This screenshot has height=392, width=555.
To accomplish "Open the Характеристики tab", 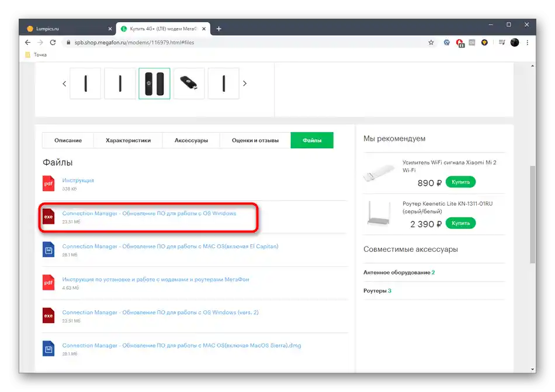I will 128,140.
